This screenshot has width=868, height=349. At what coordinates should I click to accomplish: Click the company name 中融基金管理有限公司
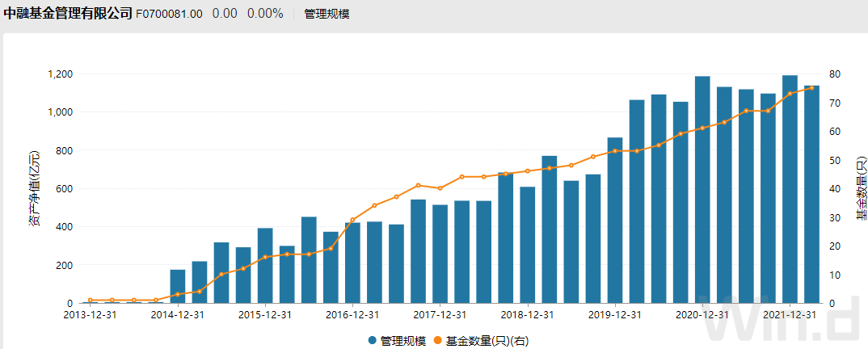coord(67,14)
